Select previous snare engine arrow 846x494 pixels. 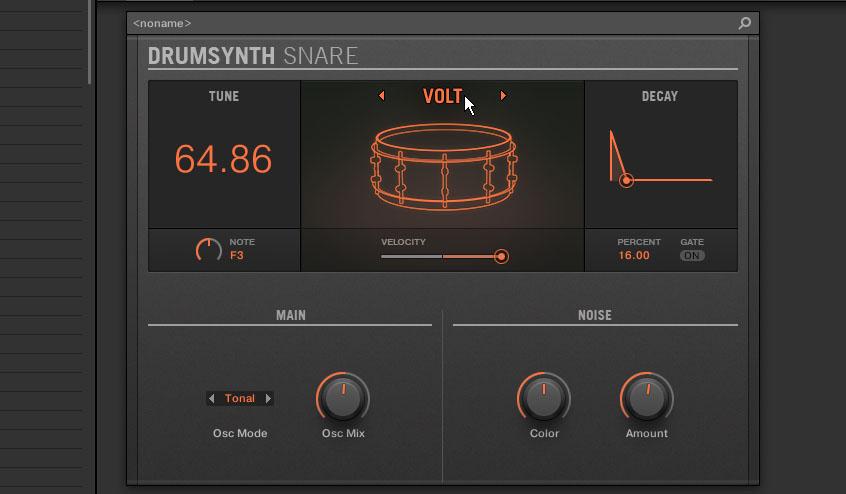tap(381, 96)
